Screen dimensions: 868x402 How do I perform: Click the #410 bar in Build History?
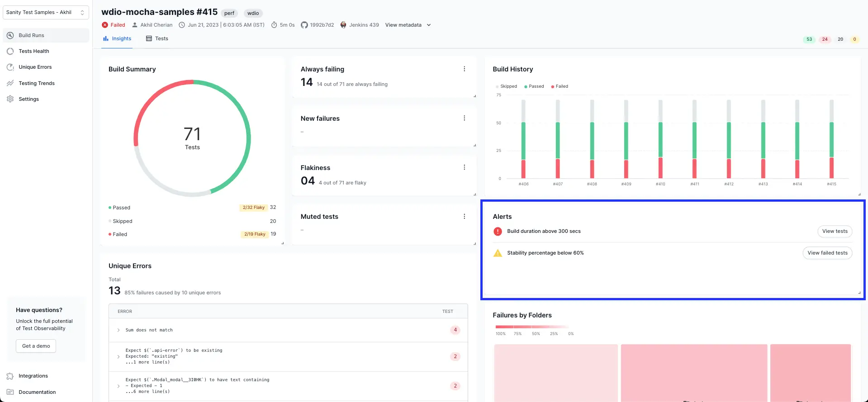pos(660,139)
